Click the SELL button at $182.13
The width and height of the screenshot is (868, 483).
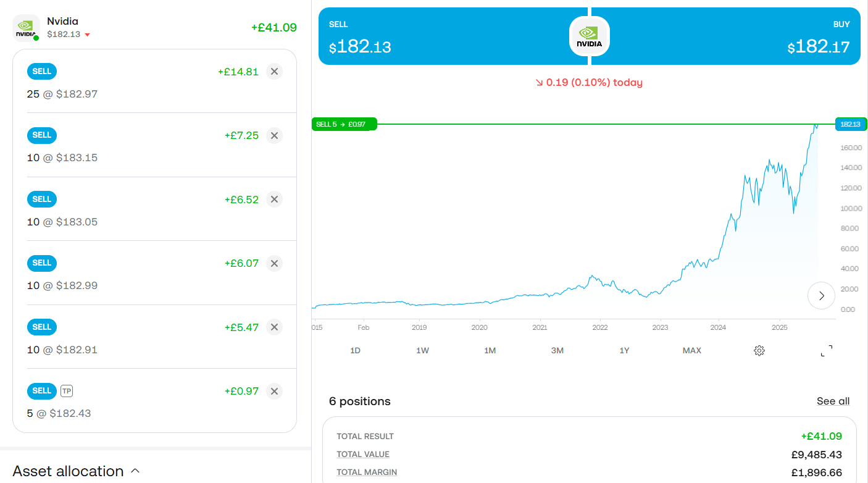pyautogui.click(x=453, y=36)
